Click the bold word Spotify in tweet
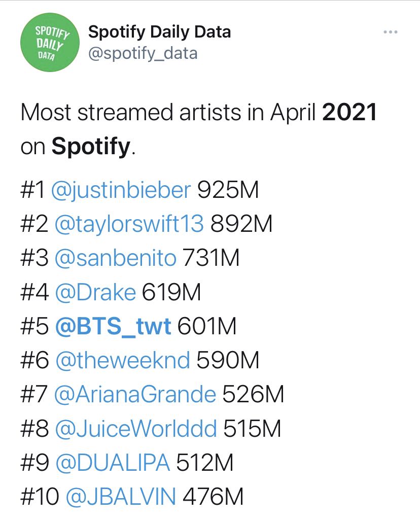This screenshot has width=420, height=521. click(x=91, y=146)
